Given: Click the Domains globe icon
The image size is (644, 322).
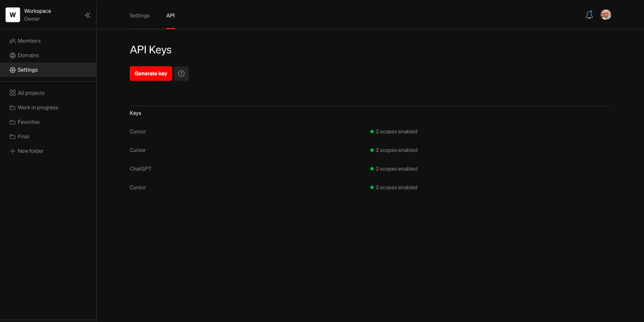Looking at the screenshot, I should 13,55.
